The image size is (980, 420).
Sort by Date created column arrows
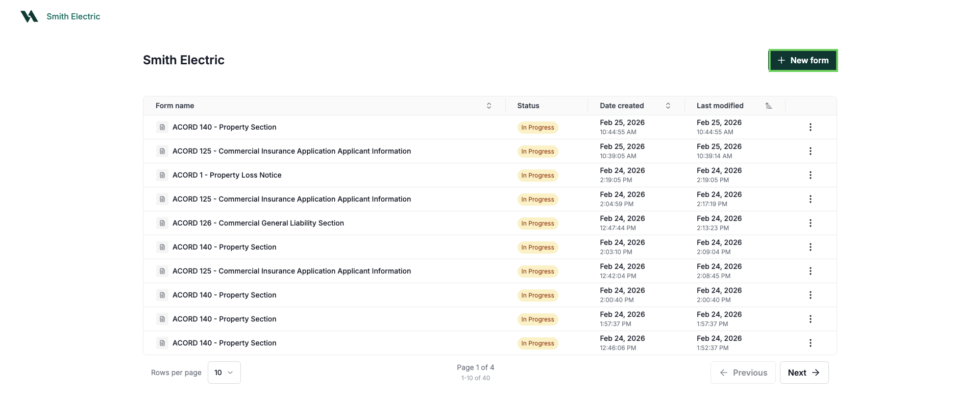click(668, 106)
